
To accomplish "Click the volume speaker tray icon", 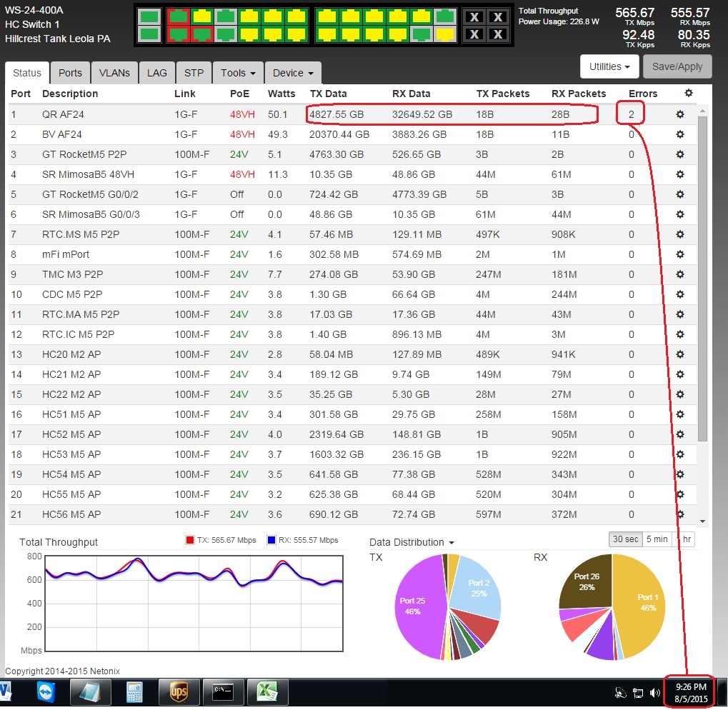I will tap(655, 693).
